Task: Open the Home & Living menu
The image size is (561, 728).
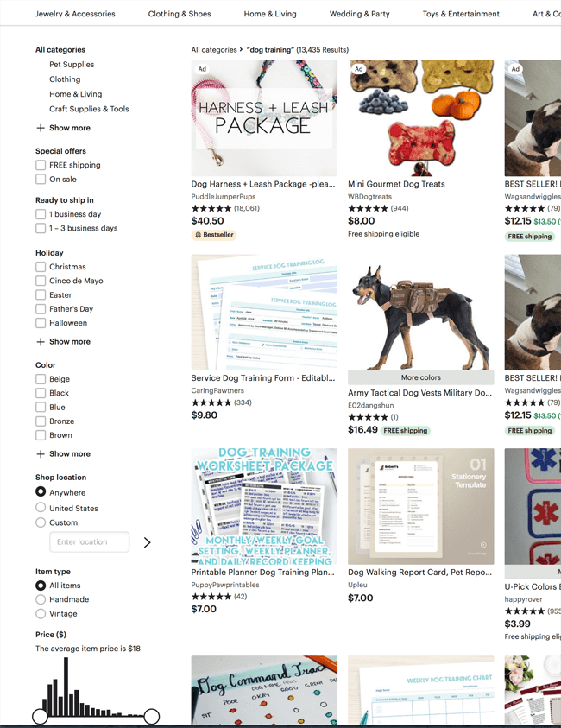Action: (270, 14)
